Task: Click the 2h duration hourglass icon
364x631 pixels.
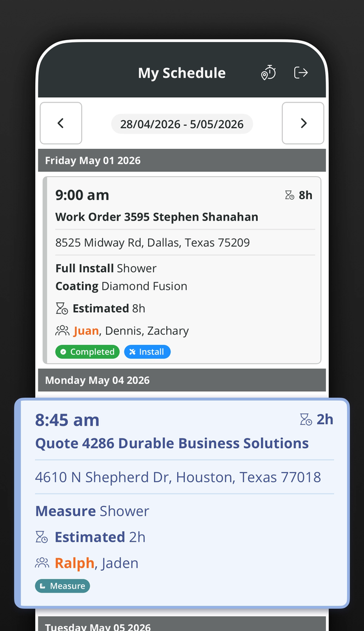Action: click(x=306, y=419)
